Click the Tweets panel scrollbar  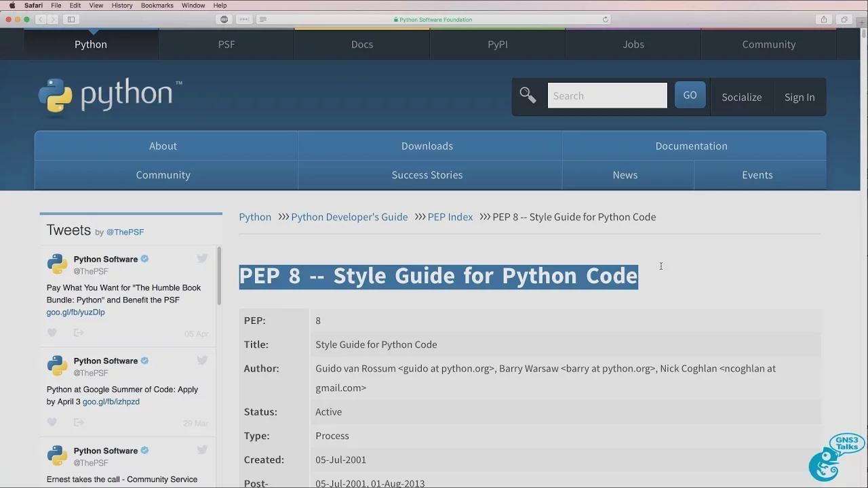pos(219,276)
